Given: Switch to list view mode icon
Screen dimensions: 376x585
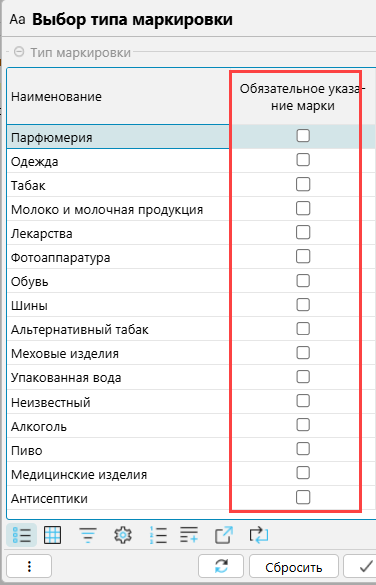Looking at the screenshot, I should point(22,535).
